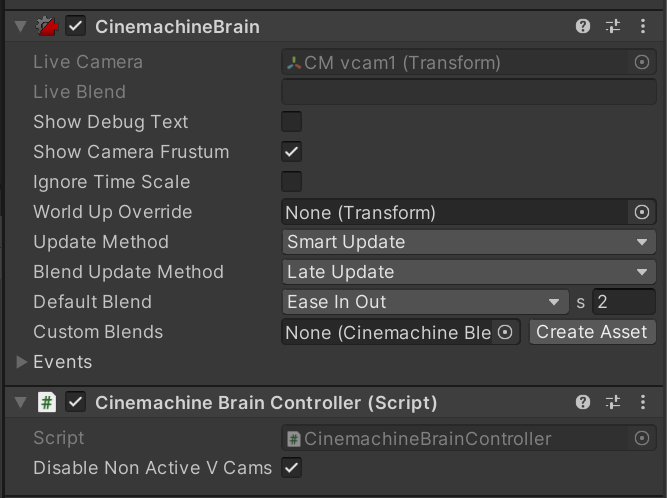Open CinemachineBrain help reference icon
The height and width of the screenshot is (498, 667).
coord(583,26)
